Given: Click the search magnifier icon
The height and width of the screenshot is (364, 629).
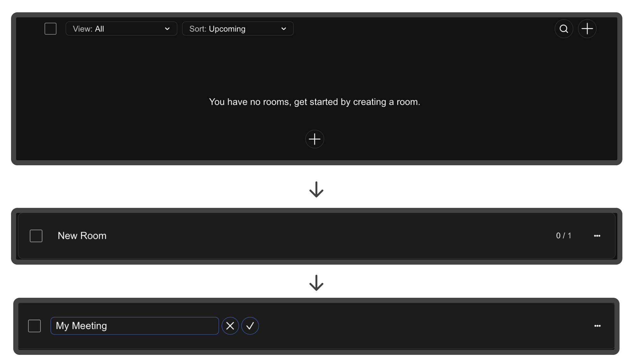Looking at the screenshot, I should point(564,29).
